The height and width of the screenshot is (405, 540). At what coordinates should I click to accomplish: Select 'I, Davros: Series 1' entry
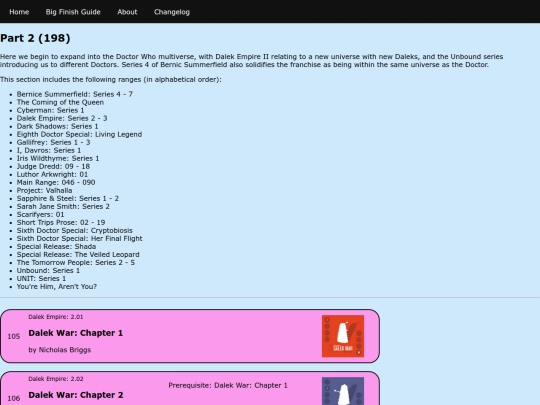click(x=49, y=150)
